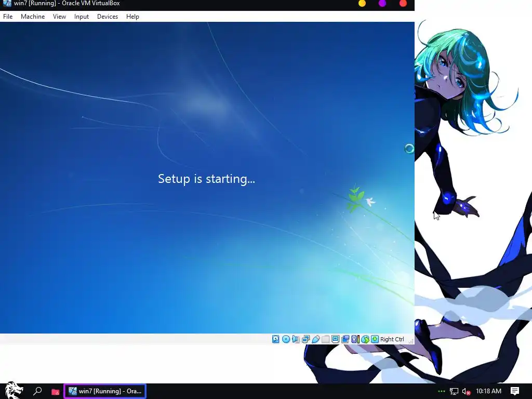This screenshot has width=532, height=399.
Task: Click the USB devices status icon
Action: [x=316, y=339]
